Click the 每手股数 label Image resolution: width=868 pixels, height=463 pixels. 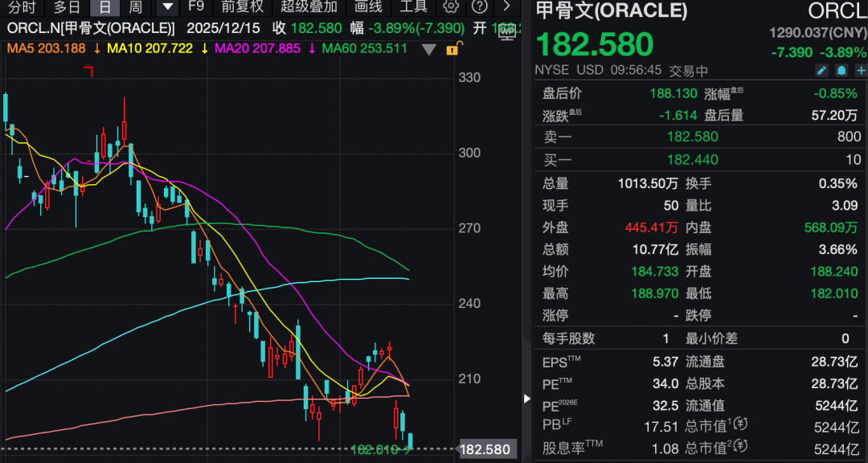coord(568,338)
